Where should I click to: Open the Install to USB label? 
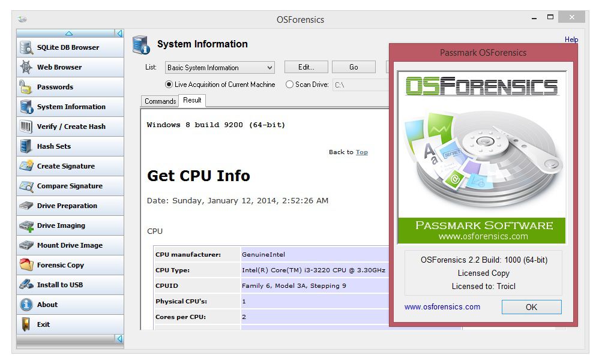[60, 285]
